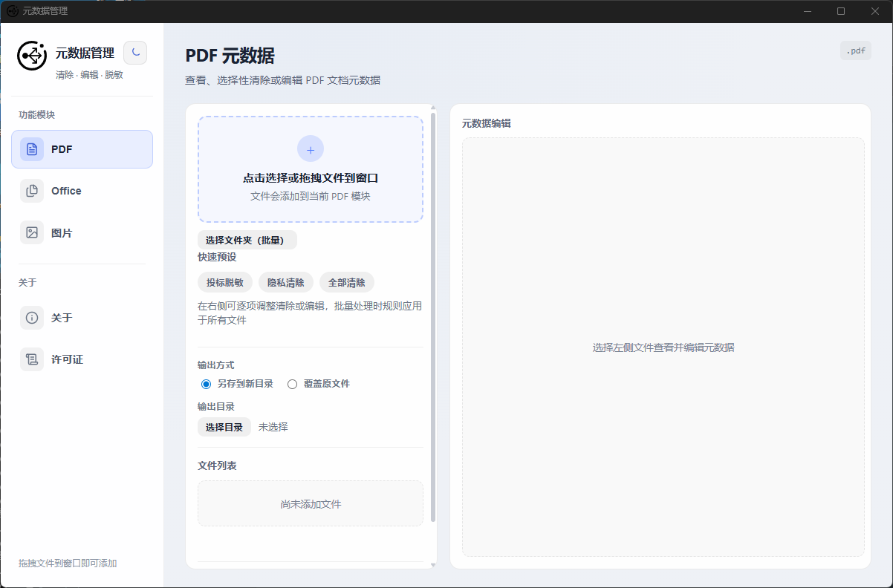This screenshot has height=588, width=893.
Task: Select the Office files icon in sidebar
Action: (32, 191)
